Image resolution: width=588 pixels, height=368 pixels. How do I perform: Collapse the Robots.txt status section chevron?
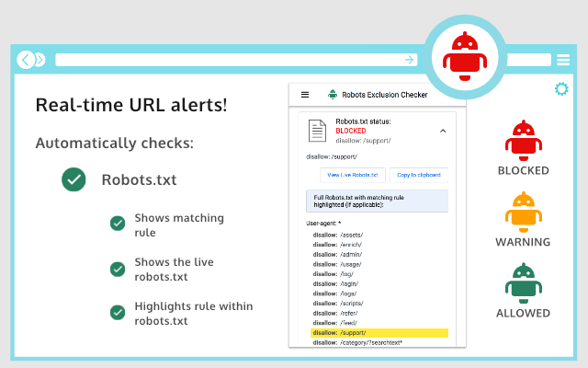(443, 132)
